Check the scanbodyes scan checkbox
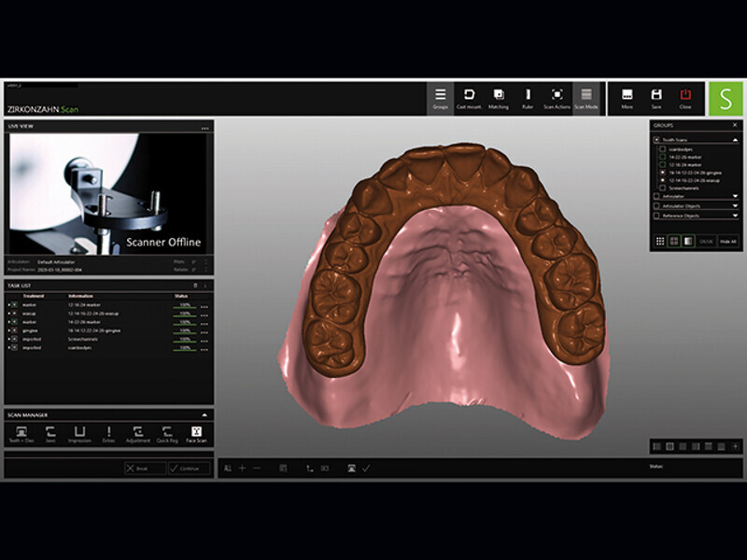The height and width of the screenshot is (560, 747). click(x=662, y=148)
